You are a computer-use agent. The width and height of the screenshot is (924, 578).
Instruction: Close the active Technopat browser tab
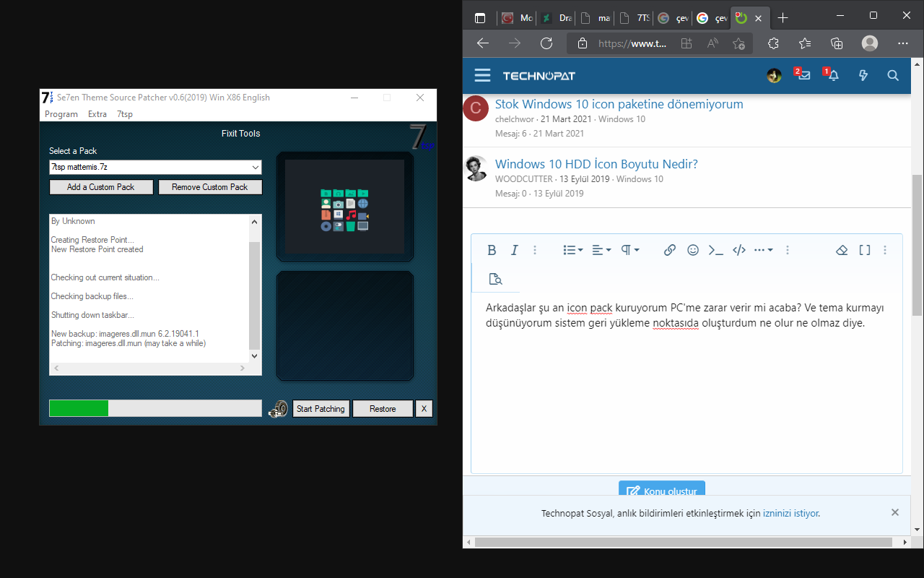point(758,18)
